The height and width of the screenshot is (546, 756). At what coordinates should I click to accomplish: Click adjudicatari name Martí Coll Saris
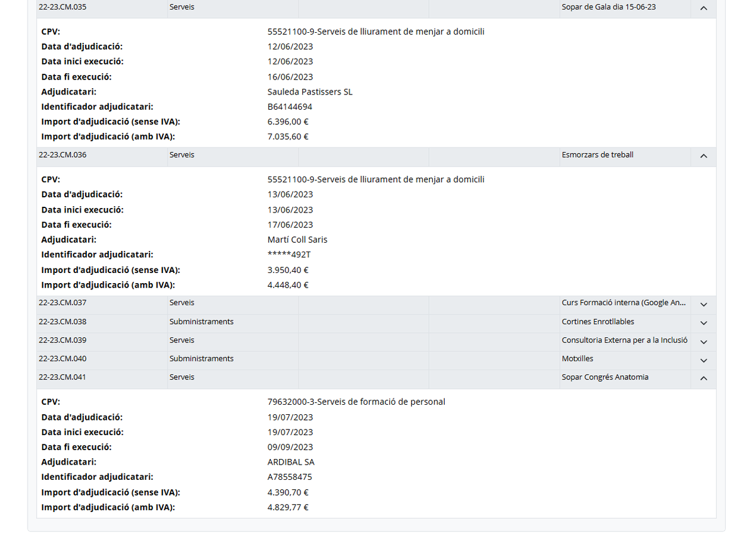[297, 240]
